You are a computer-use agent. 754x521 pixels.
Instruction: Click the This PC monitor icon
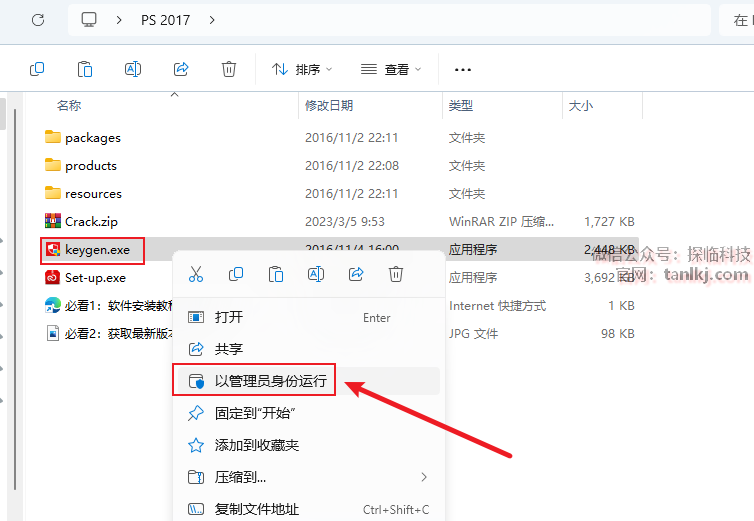click(89, 20)
